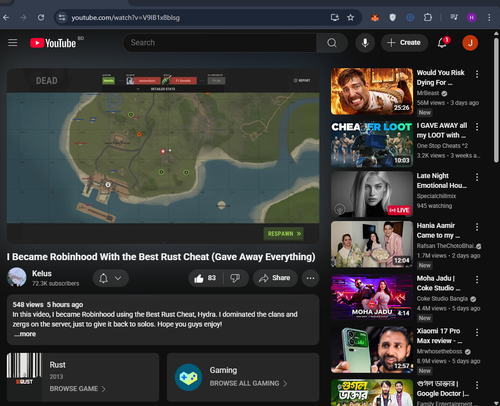Screen dimensions: 500x406
Task: Open Hania Aamir Came to my thumbnail
Action: point(372,244)
